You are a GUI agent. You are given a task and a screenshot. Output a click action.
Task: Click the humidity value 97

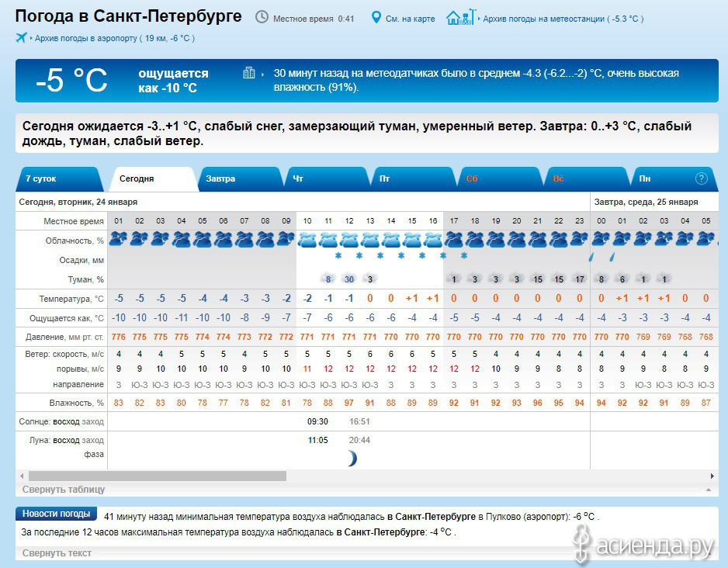(349, 403)
